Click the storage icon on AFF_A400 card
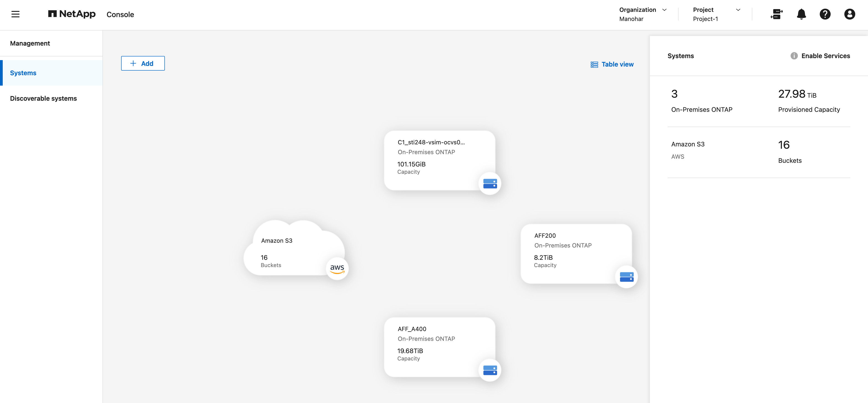 pos(490,370)
